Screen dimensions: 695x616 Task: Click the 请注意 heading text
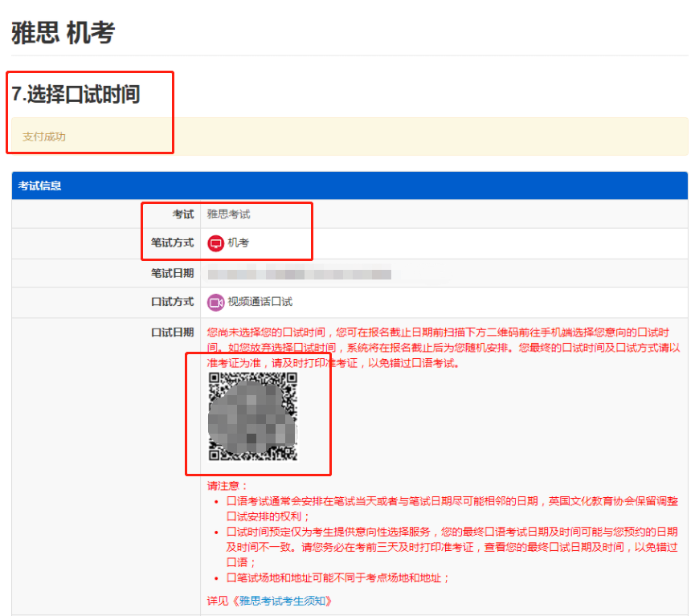click(228, 486)
